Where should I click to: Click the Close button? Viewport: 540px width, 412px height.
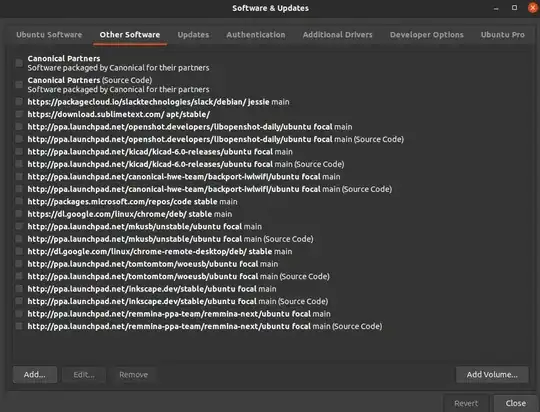tap(516, 403)
